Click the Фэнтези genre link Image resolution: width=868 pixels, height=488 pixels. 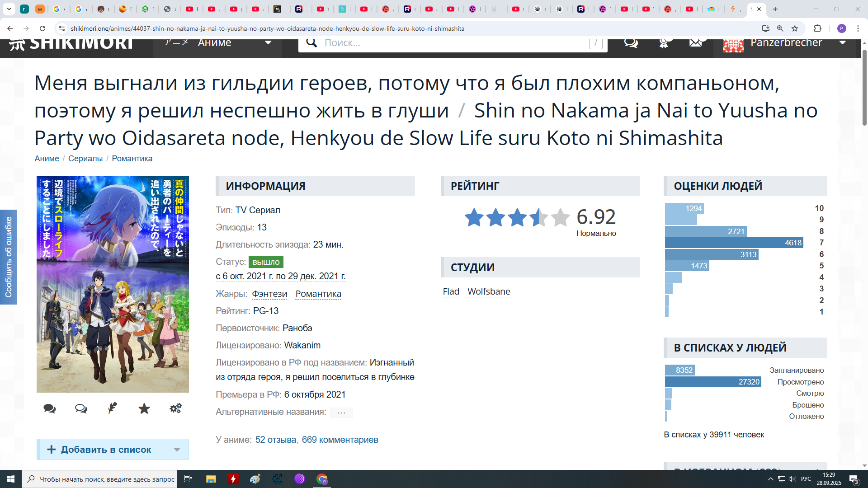(269, 294)
